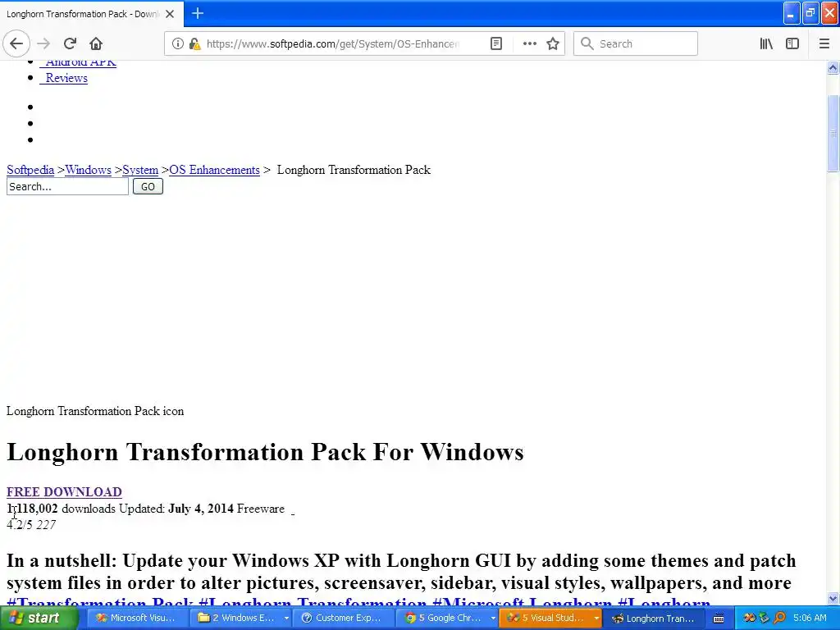Click the Firefox search box
This screenshot has width=840, height=630.
pyautogui.click(x=636, y=44)
